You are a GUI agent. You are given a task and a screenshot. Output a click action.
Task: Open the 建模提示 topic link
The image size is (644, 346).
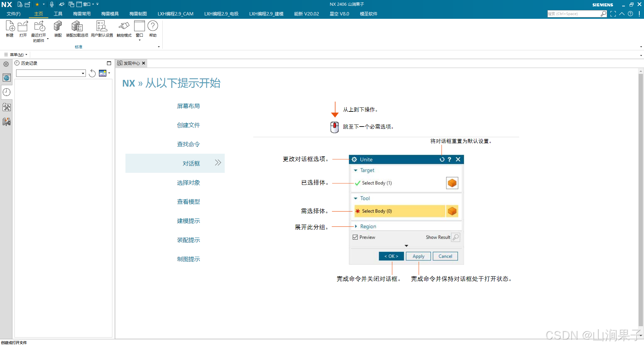point(189,221)
